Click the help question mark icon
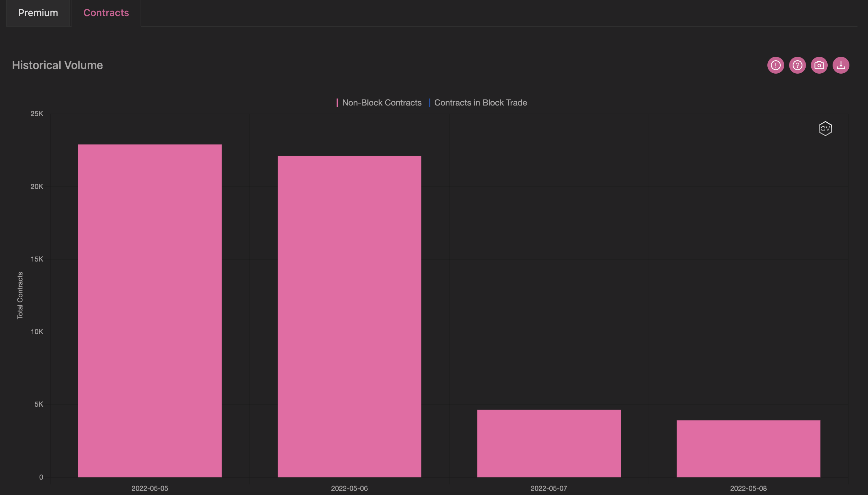The width and height of the screenshot is (868, 495). [797, 65]
